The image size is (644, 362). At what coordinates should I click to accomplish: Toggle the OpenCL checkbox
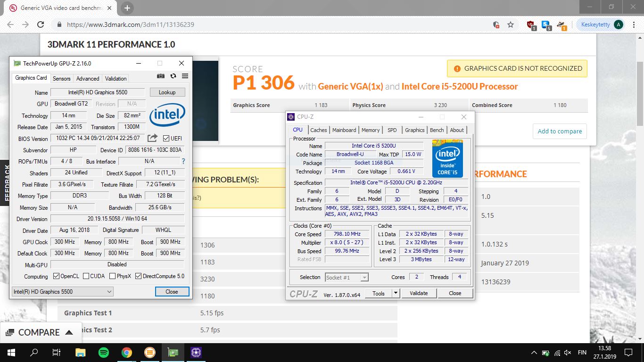pos(56,276)
